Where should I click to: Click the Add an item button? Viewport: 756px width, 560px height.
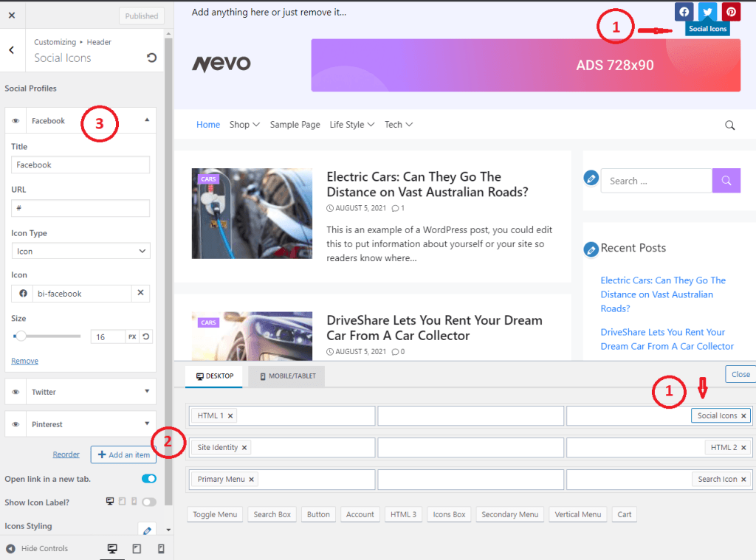[x=124, y=454]
